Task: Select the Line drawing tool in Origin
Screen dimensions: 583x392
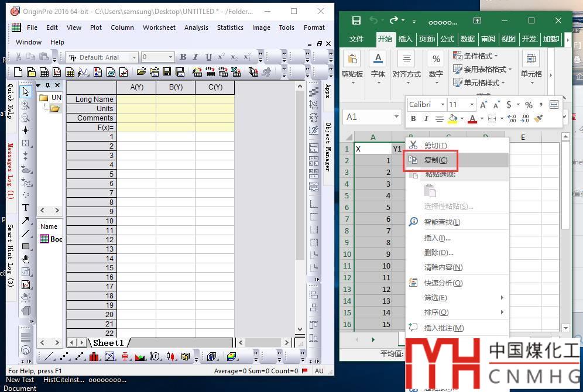Action: coord(25,233)
